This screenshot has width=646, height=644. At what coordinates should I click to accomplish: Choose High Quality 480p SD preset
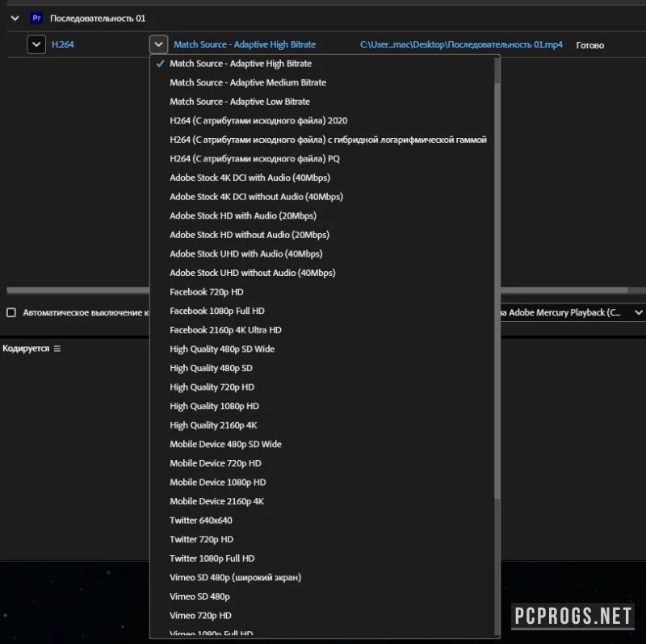[322, 368]
